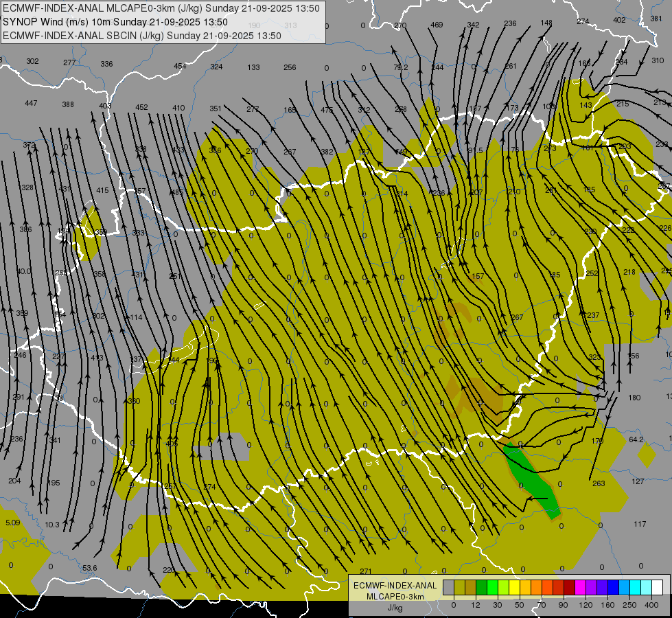The height and width of the screenshot is (618, 672).
Task: Click the MLCAPE0-3km header line
Action: coord(161,8)
